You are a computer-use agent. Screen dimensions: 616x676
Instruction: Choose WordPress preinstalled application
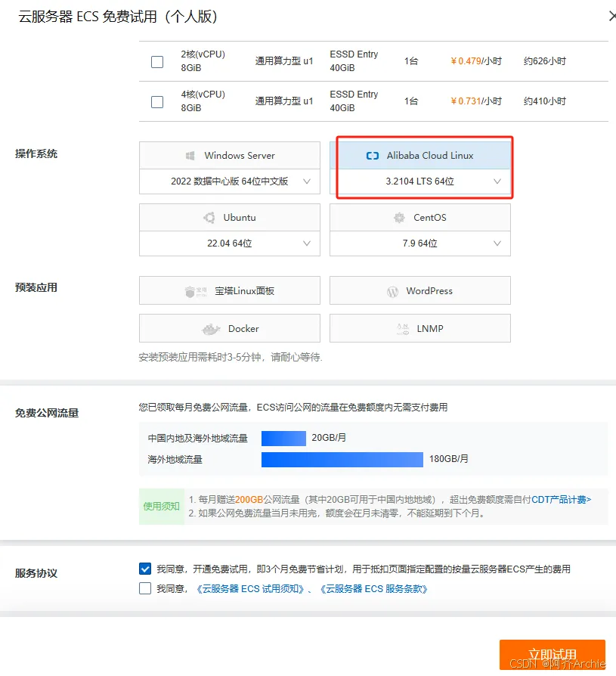[420, 290]
